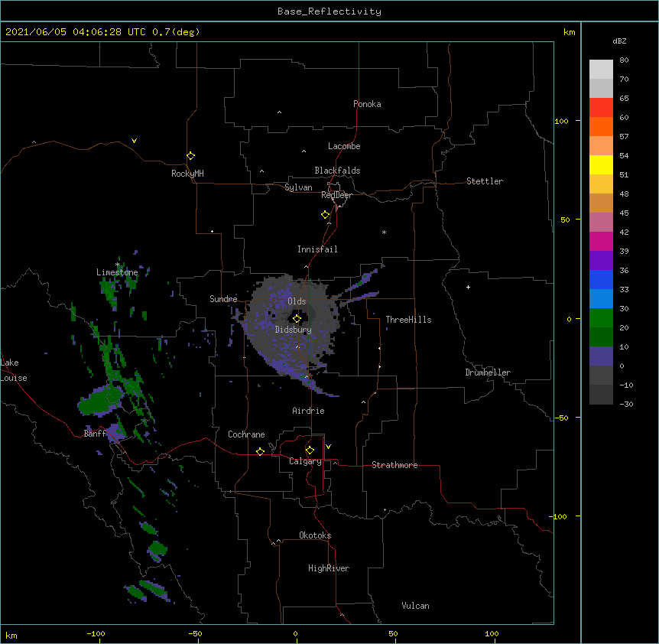This screenshot has width=659, height=644.
Task: Click the dBZ legend heading
Action: [x=619, y=41]
